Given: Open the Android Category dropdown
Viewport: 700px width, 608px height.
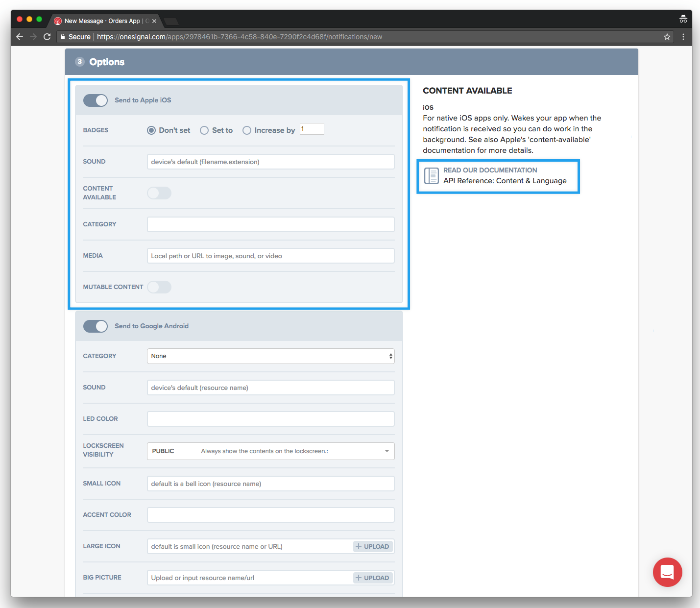Looking at the screenshot, I should (x=270, y=356).
